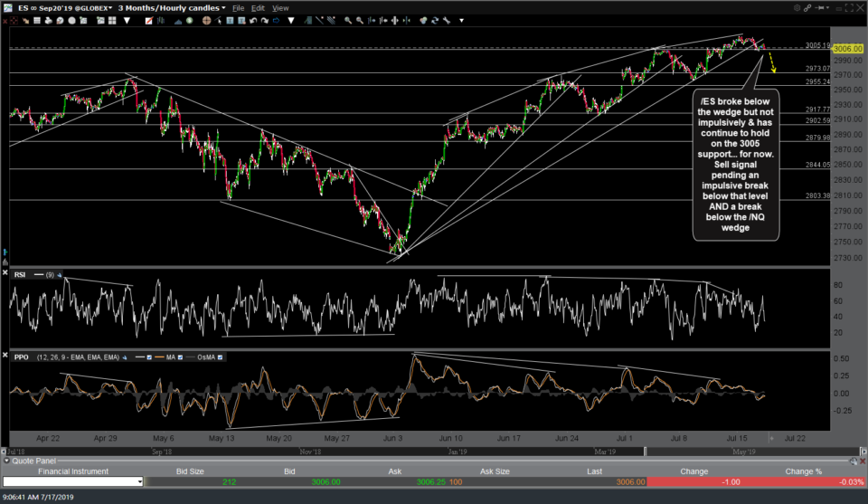Expand the small arrow at toolbar end
Screen dimensions: 868x504
click(462, 21)
